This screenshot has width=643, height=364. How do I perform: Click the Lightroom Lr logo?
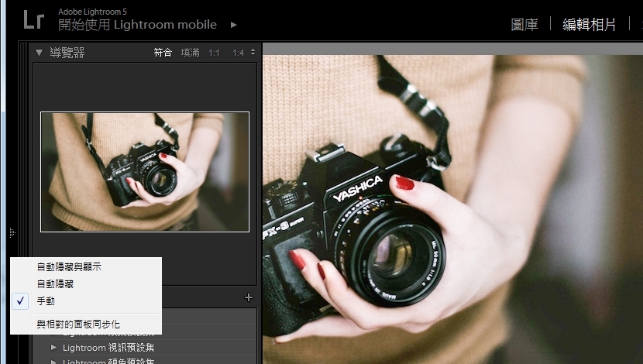(x=33, y=19)
